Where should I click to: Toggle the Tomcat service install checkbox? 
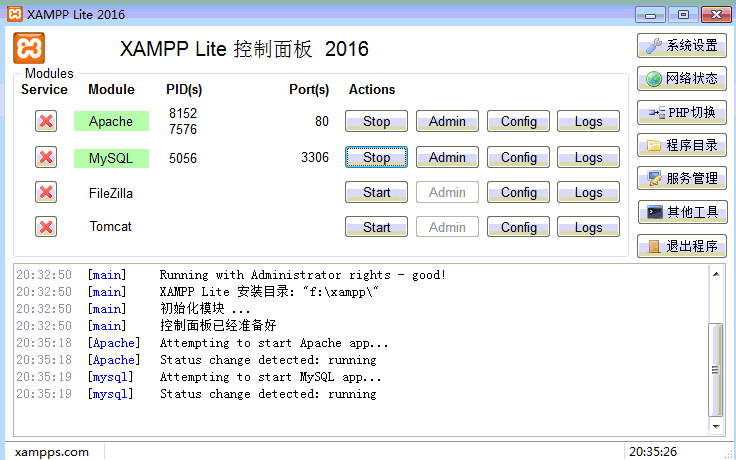46,227
